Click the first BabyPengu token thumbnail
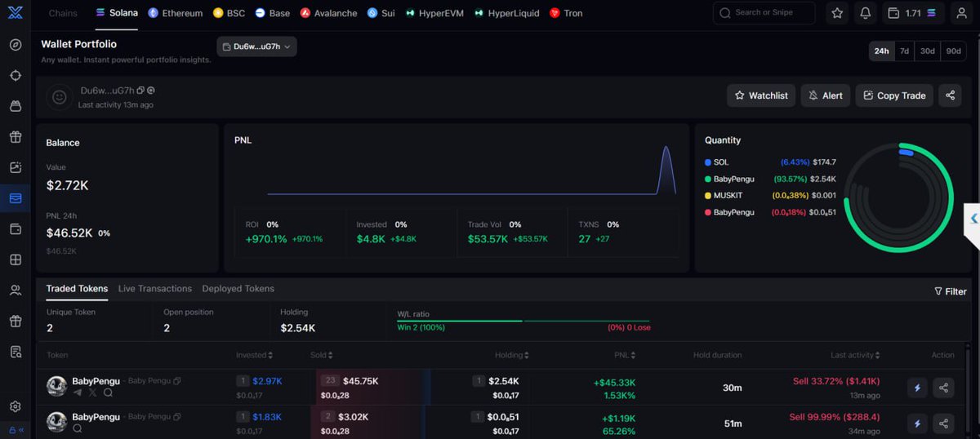The height and width of the screenshot is (439, 980). click(x=56, y=387)
